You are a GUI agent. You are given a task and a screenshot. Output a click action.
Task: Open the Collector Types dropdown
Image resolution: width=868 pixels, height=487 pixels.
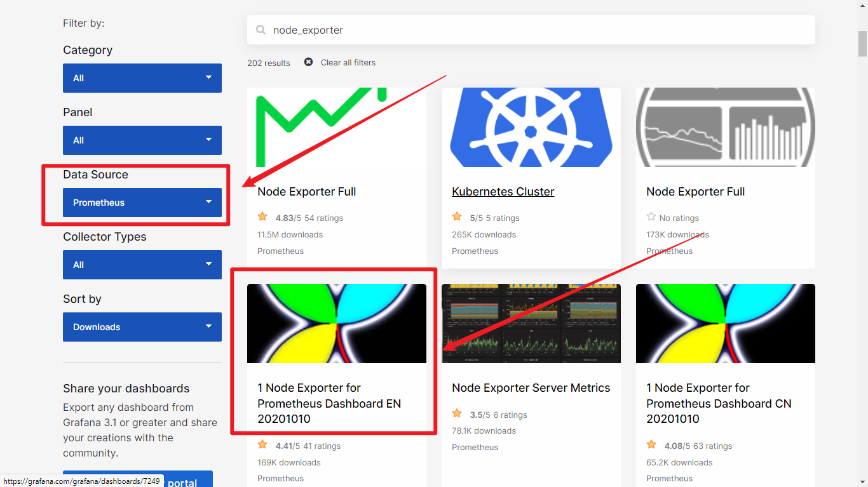(x=142, y=265)
